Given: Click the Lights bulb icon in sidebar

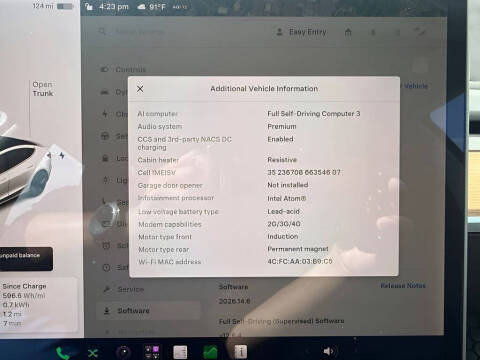Looking at the screenshot, I should tap(105, 180).
